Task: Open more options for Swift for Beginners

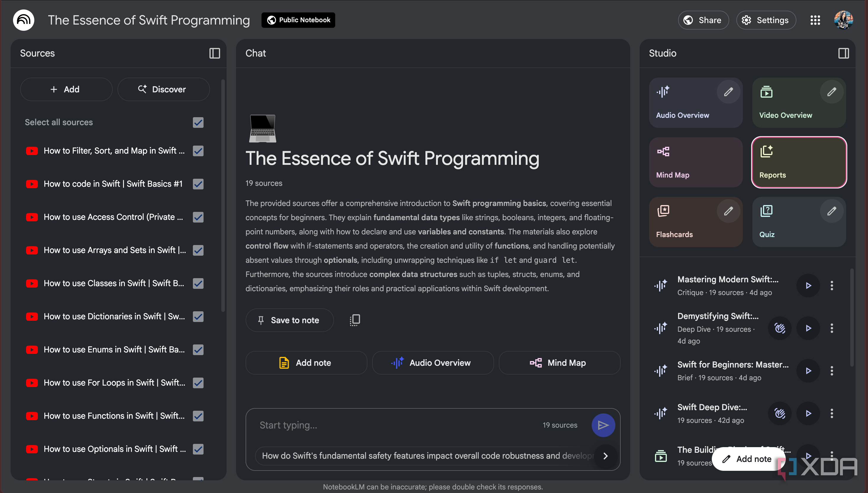Action: coord(831,371)
